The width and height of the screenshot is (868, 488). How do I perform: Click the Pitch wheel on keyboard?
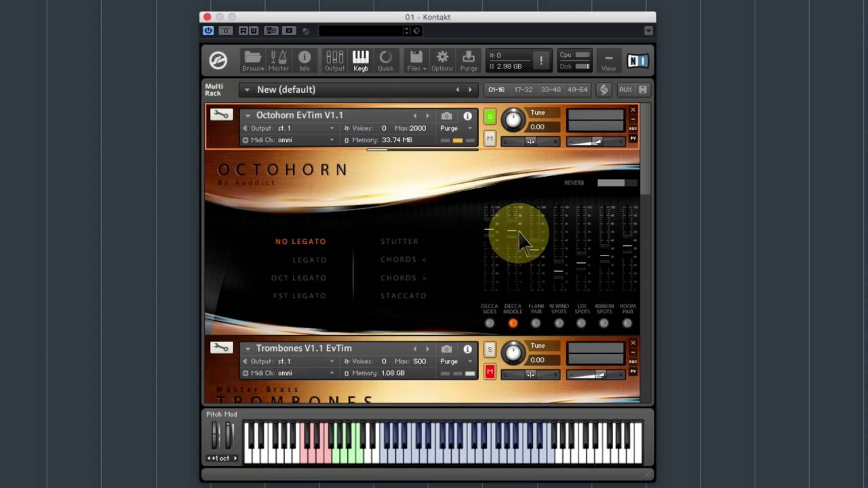216,435
